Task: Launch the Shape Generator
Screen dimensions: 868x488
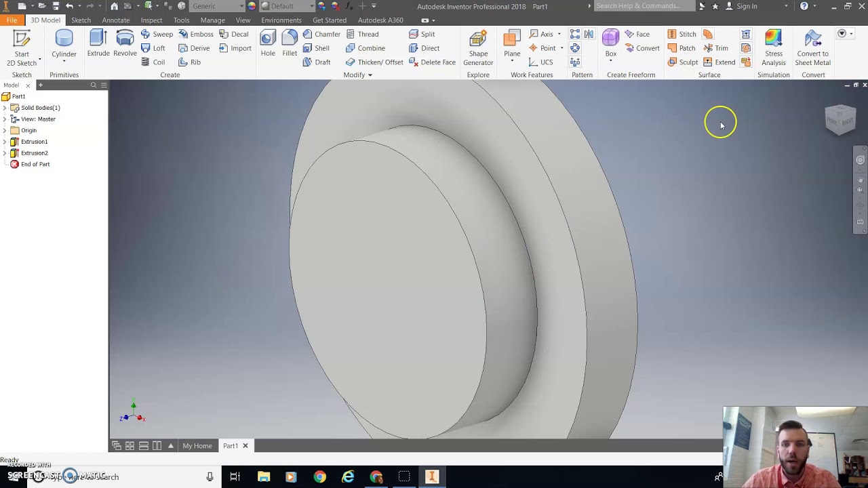Action: pyautogui.click(x=478, y=48)
